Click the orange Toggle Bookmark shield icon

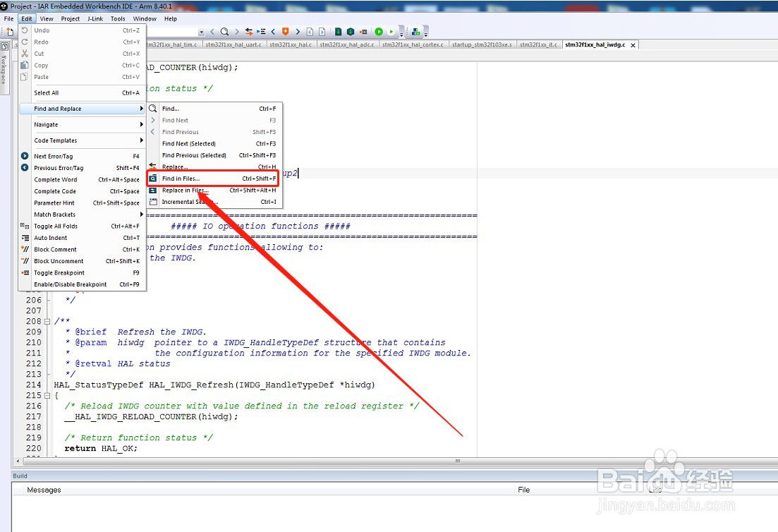tap(285, 32)
